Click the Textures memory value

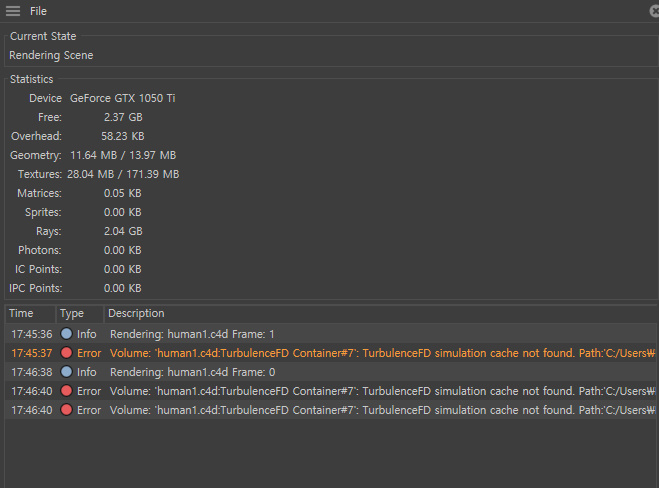pyautogui.click(x=123, y=174)
